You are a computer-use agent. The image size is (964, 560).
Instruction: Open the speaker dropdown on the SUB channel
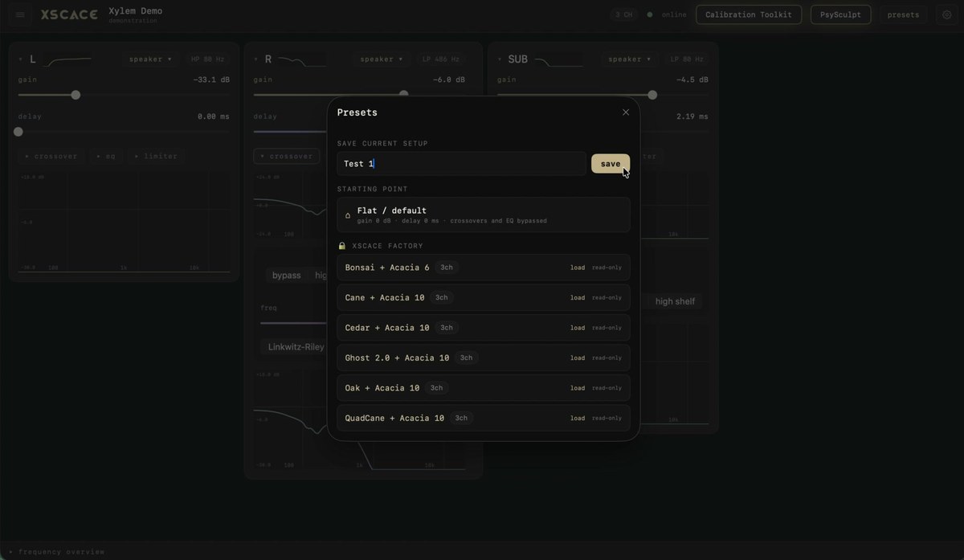tap(630, 59)
